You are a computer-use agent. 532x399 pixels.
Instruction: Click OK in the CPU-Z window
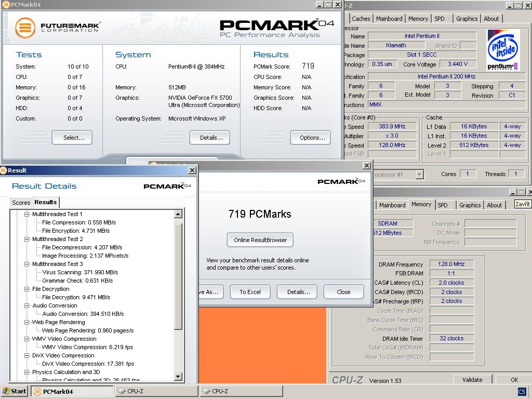click(x=514, y=380)
